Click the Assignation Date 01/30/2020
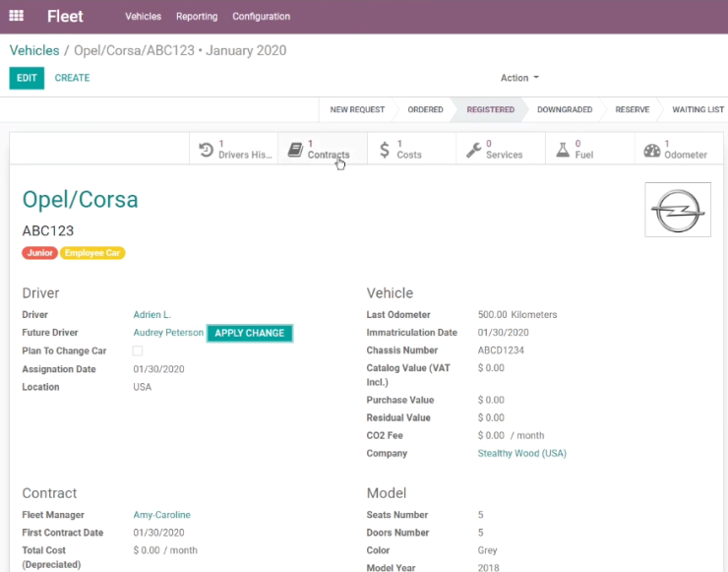Viewport: 728px width, 572px height. (158, 369)
